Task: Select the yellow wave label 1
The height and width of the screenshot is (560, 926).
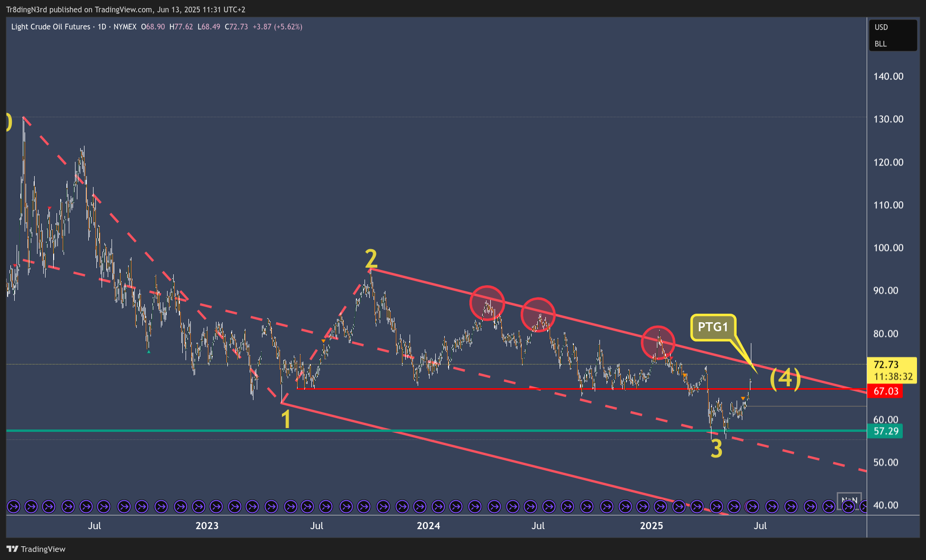Action: pyautogui.click(x=286, y=420)
